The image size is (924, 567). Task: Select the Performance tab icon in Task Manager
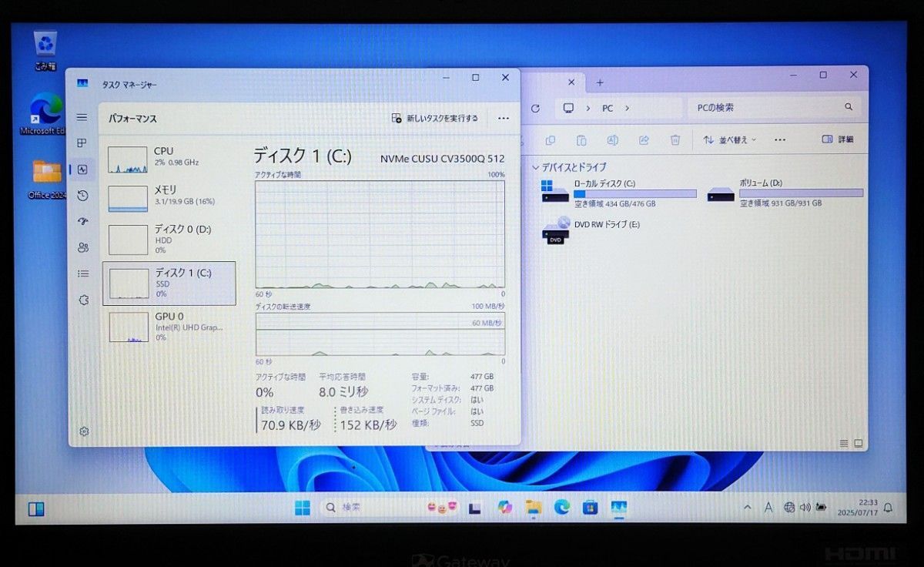coord(82,170)
